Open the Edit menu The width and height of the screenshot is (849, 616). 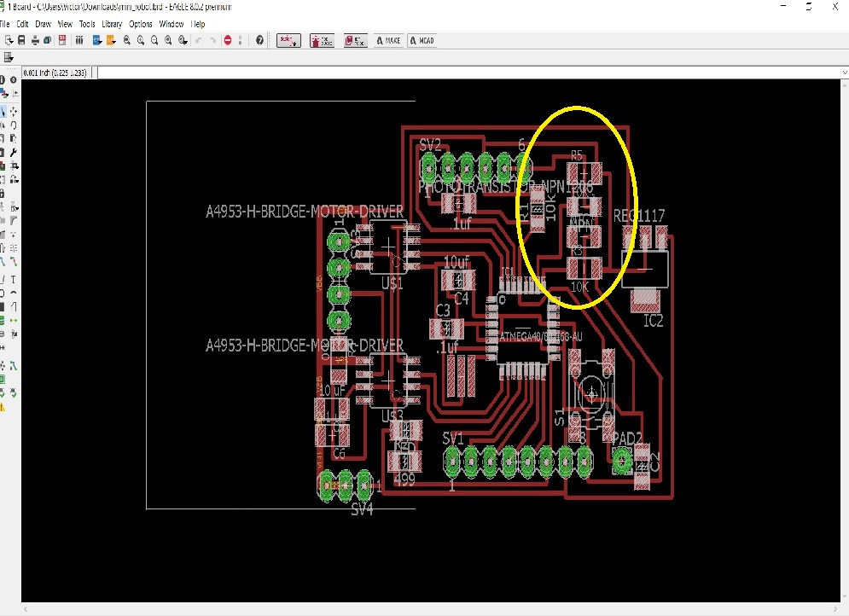[x=22, y=24]
